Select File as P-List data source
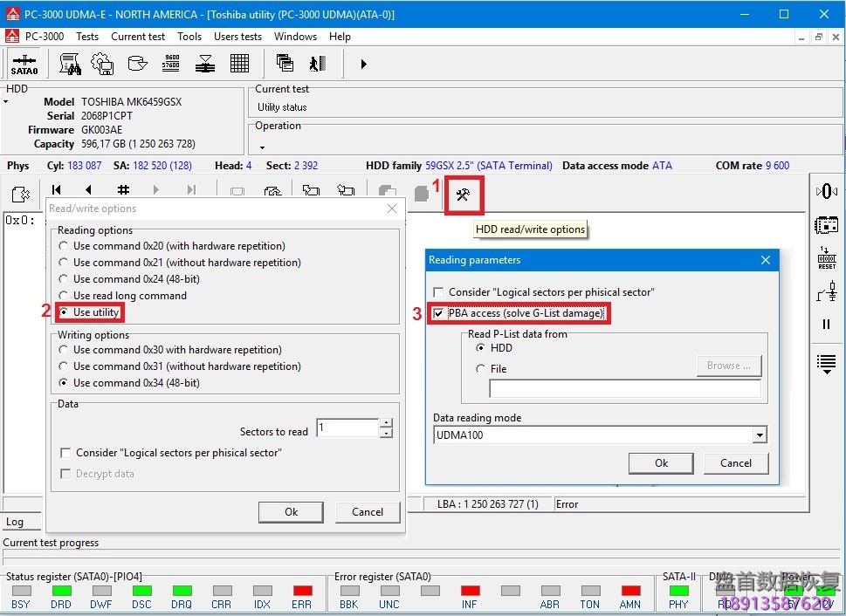The width and height of the screenshot is (846, 616). click(x=480, y=369)
